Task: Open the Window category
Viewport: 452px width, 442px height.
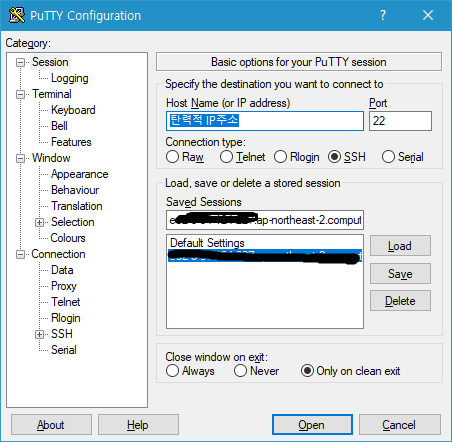Action: click(x=51, y=158)
